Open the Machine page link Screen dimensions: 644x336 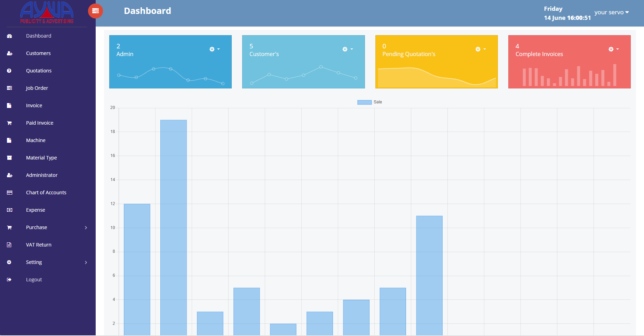tap(35, 140)
